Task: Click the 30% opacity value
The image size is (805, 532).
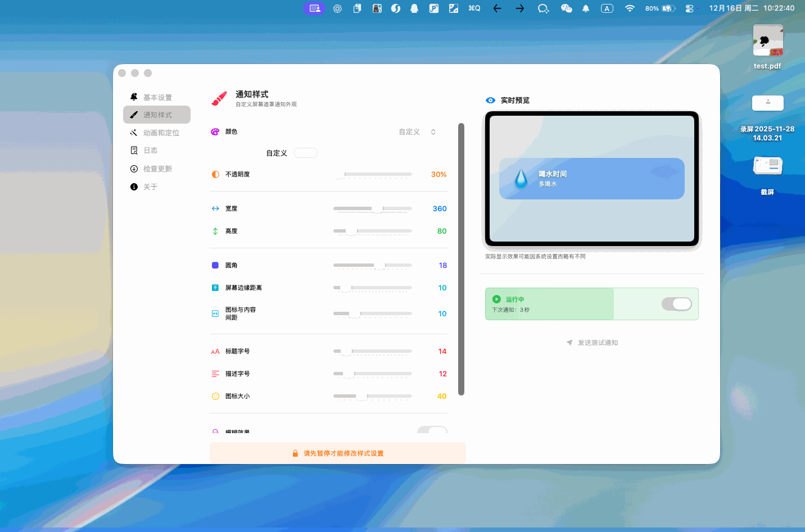Action: 438,174
